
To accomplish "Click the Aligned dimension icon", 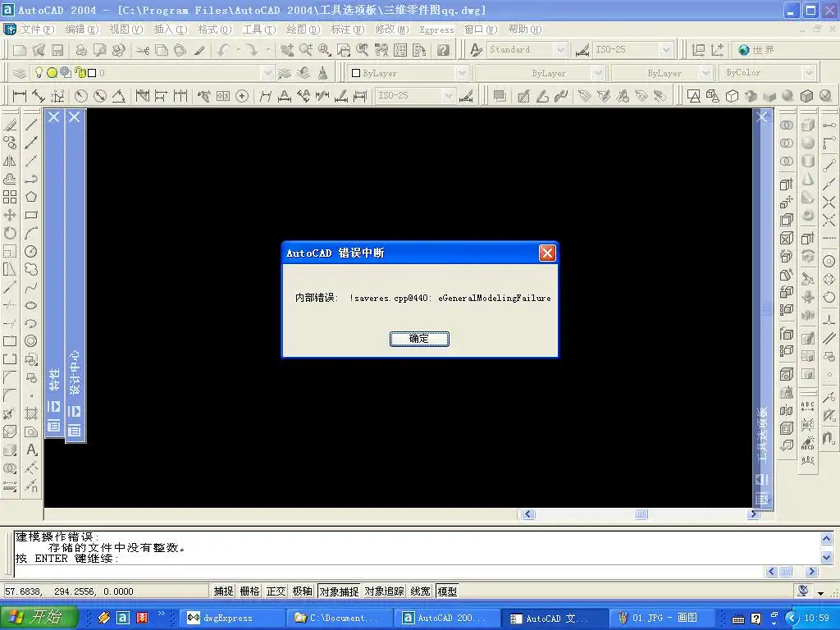I will [x=39, y=97].
